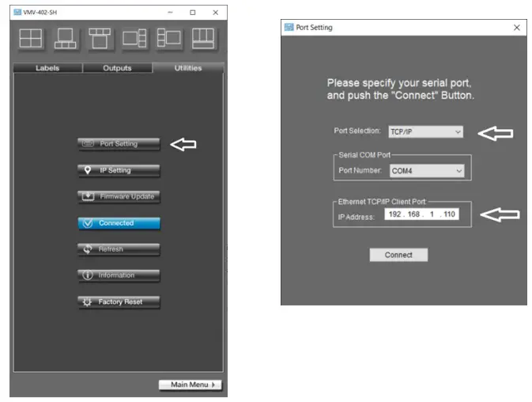Click the first IP octet 192
Image resolution: width=532 pixels, height=402 pixels.
395,214
